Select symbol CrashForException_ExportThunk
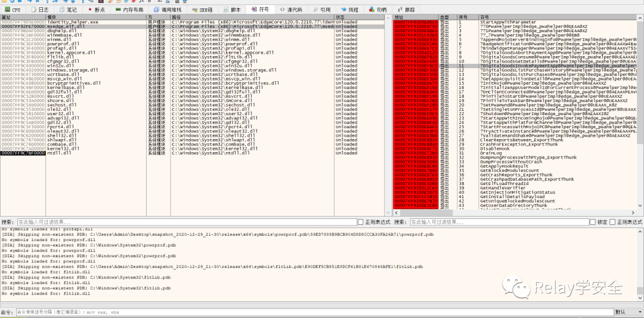644x318 pixels. (519, 144)
